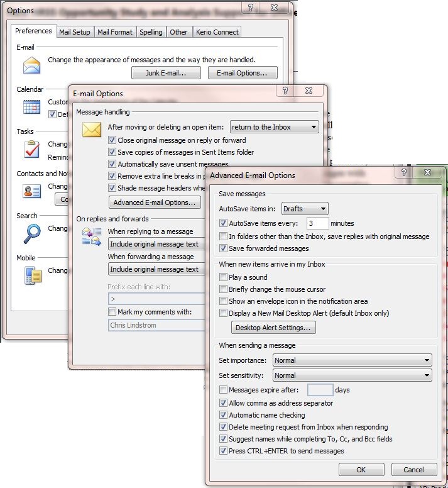Close the E-mail Options dialog
Viewport: 448px width, 488px height.
(309, 91)
